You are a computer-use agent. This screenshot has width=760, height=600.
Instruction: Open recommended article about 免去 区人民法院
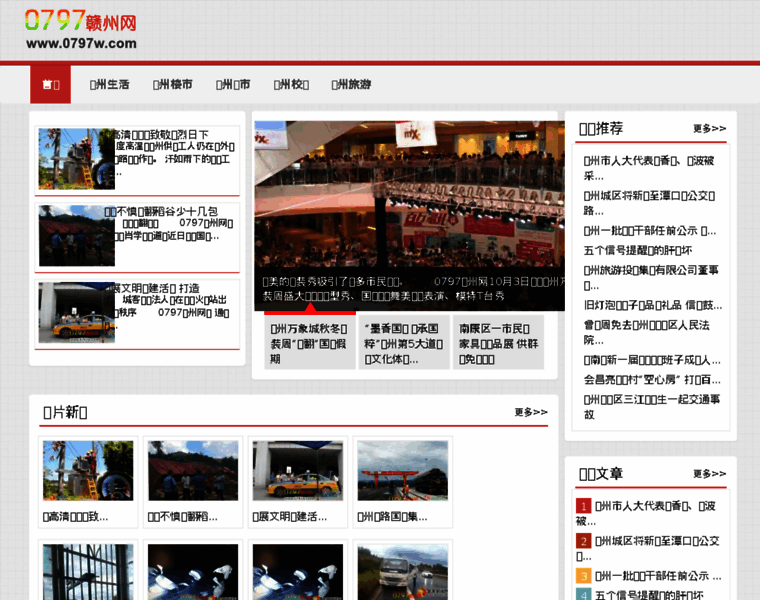[647, 332]
